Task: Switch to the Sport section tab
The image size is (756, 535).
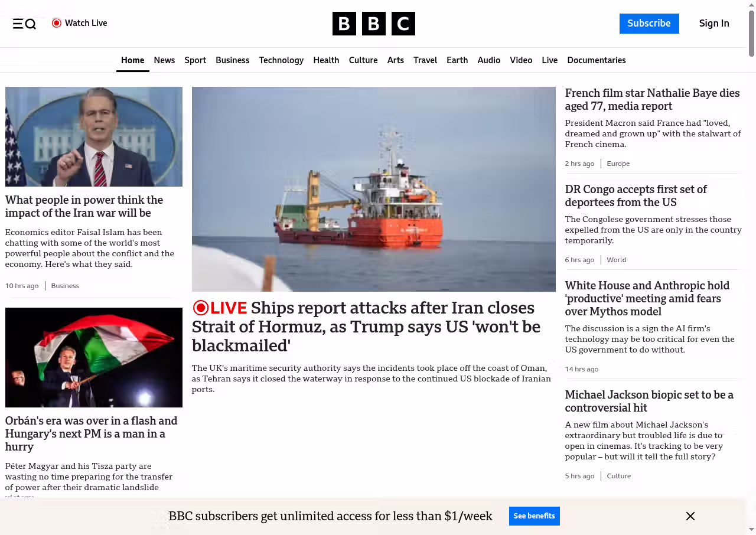Action: pyautogui.click(x=195, y=60)
